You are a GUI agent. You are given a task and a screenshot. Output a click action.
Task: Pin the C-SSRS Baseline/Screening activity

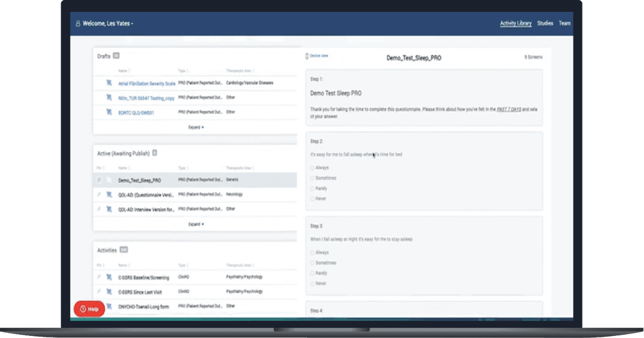(99, 277)
